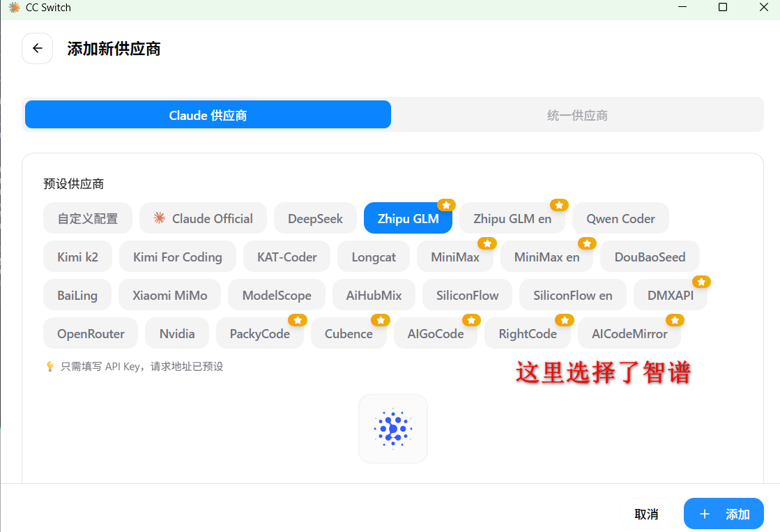
Task: Click the star badge on RightCode
Action: click(565, 320)
